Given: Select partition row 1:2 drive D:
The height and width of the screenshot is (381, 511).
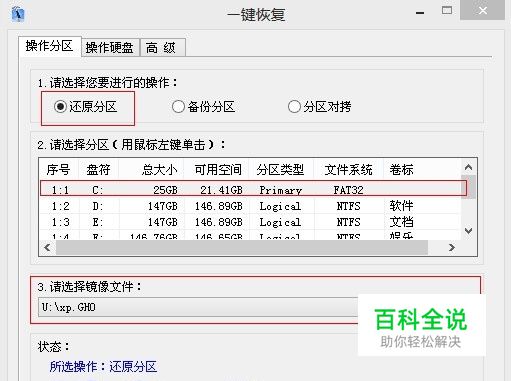Looking at the screenshot, I should [x=250, y=206].
